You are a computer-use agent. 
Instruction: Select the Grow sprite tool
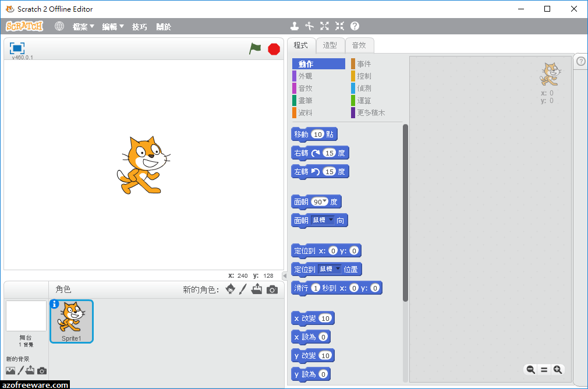pos(324,26)
